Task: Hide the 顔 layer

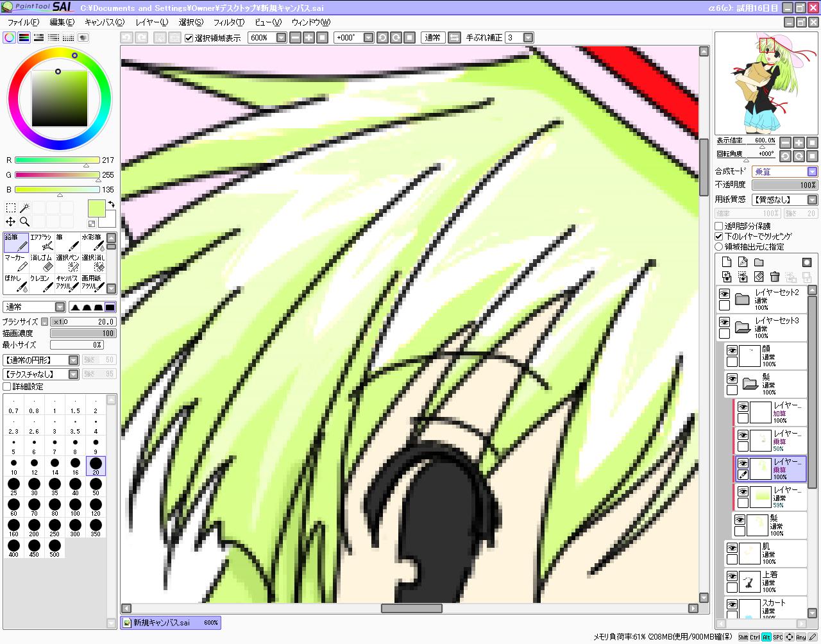Action: click(732, 351)
